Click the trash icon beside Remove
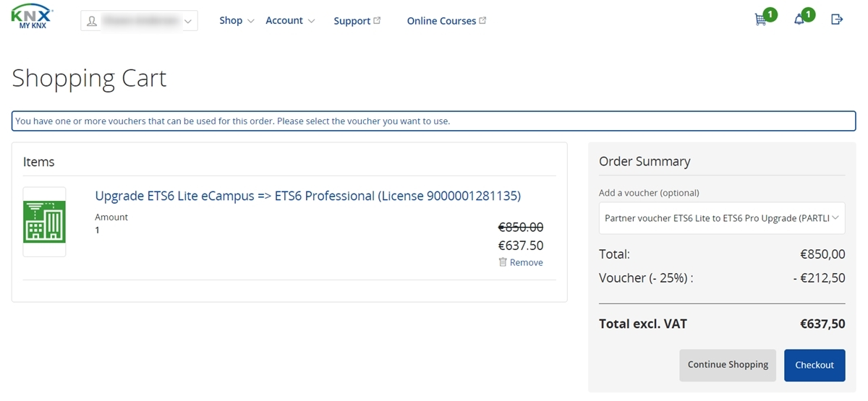Image resolution: width=868 pixels, height=401 pixels. click(x=503, y=262)
